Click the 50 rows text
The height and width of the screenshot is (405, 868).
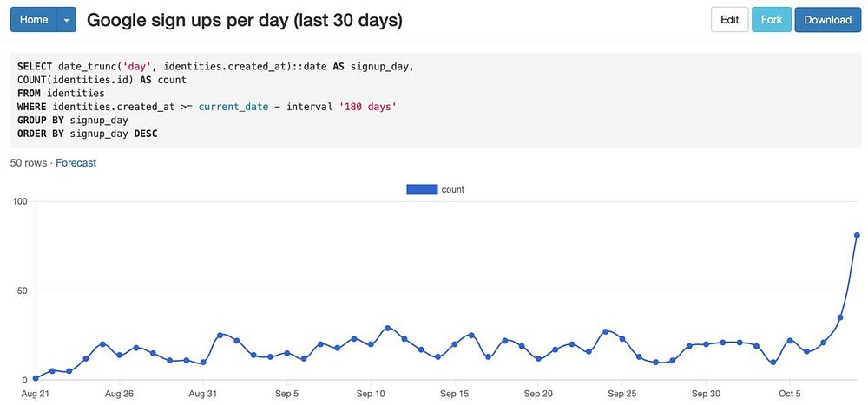tap(29, 162)
